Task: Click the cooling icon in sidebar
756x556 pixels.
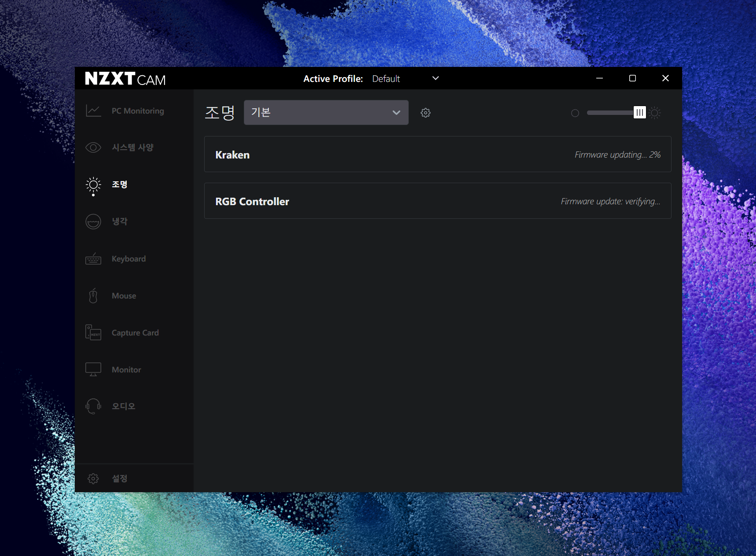Action: click(x=93, y=221)
